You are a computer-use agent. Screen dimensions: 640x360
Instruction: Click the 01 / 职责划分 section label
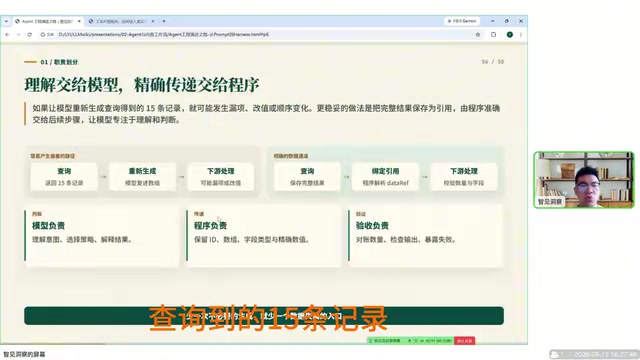tap(59, 62)
